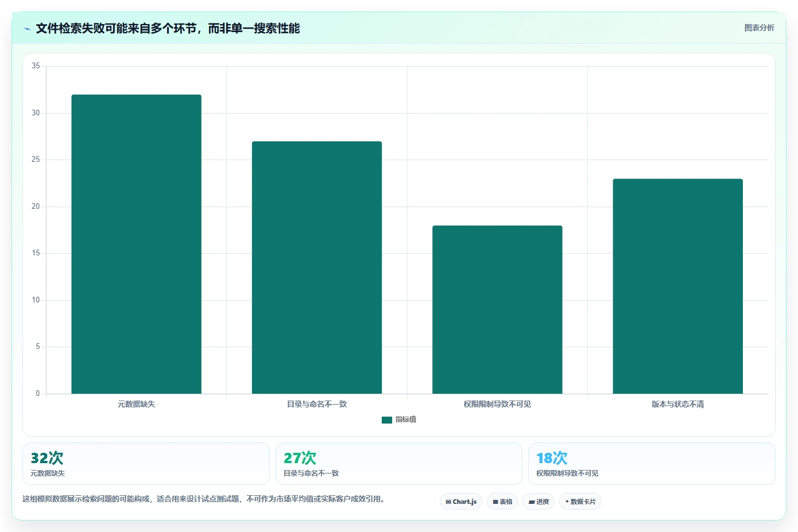The width and height of the screenshot is (798, 532).
Task: Click the y-axis value 30
Action: pos(36,113)
